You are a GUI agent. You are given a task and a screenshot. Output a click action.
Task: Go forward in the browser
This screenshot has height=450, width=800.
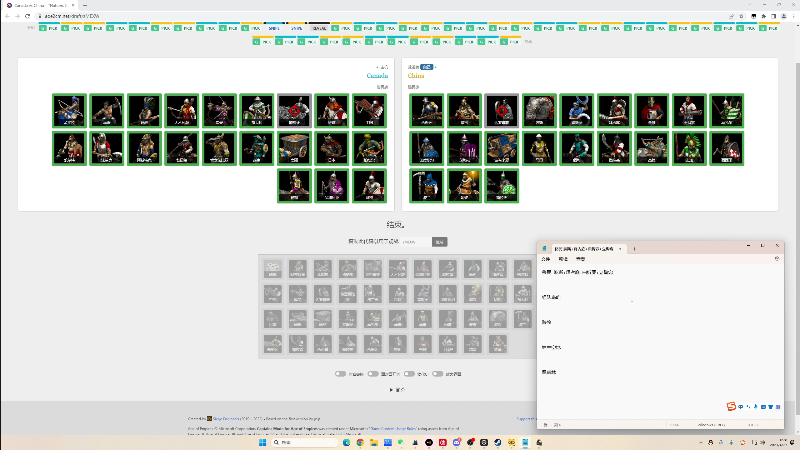click(17, 16)
